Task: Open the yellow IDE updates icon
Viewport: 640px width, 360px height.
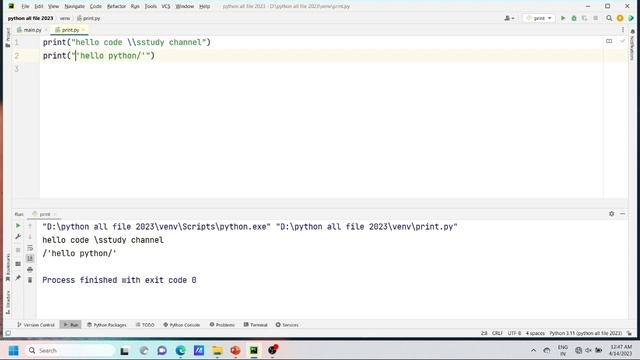Action: [620, 18]
